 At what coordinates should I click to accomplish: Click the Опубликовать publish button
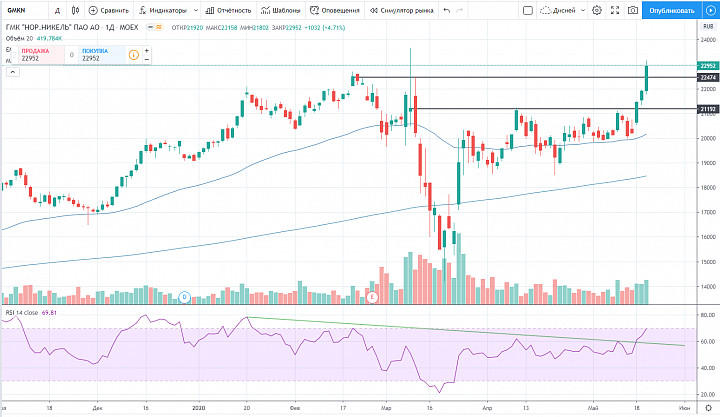672,10
